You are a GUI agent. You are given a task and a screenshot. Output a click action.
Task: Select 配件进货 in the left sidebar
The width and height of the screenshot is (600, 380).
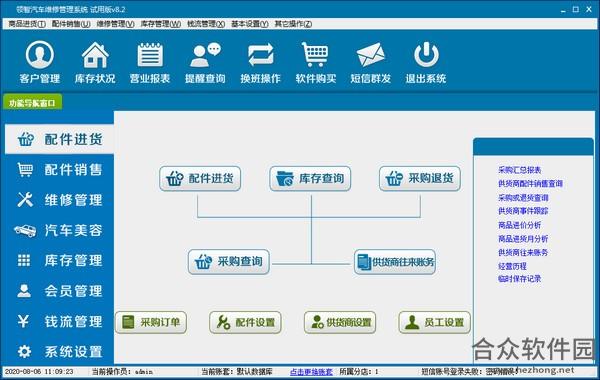point(59,139)
